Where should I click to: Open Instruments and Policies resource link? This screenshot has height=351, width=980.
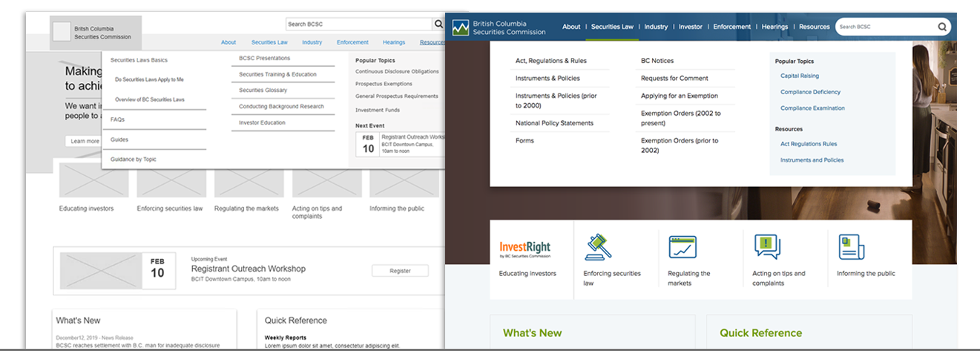(812, 160)
